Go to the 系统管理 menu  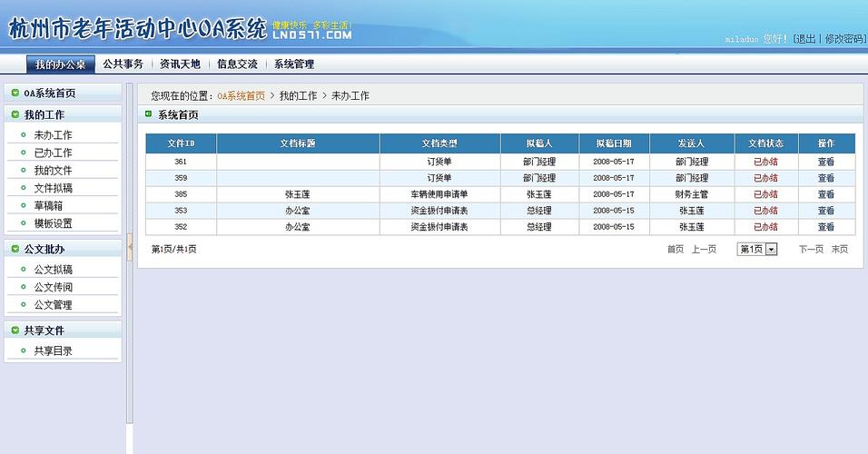pyautogui.click(x=294, y=64)
